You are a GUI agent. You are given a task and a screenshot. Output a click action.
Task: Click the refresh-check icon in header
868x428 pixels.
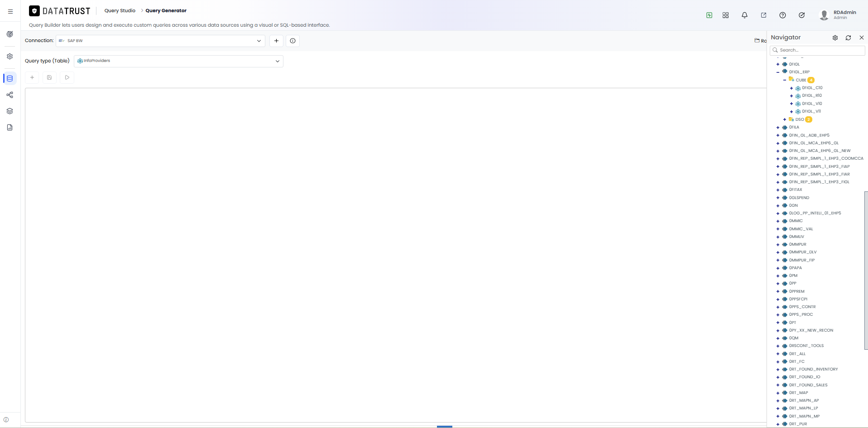[x=801, y=15]
